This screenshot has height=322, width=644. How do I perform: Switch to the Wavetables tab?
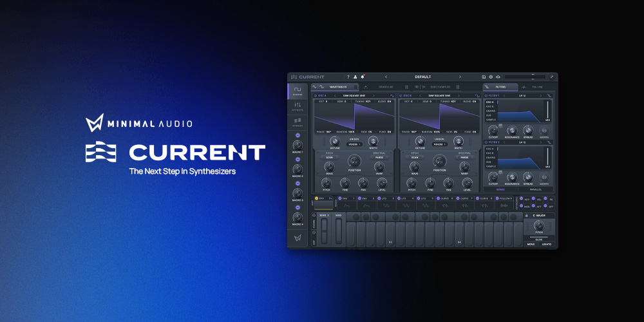point(335,87)
